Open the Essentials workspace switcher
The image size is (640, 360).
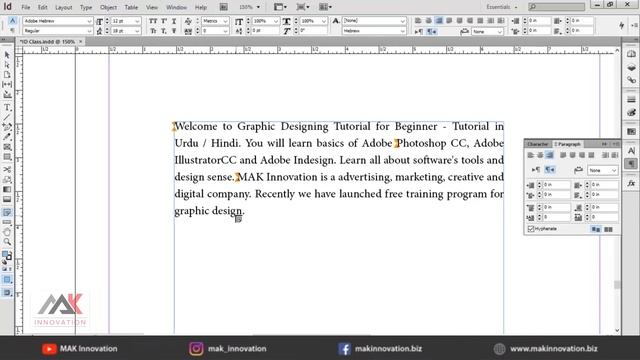point(502,7)
